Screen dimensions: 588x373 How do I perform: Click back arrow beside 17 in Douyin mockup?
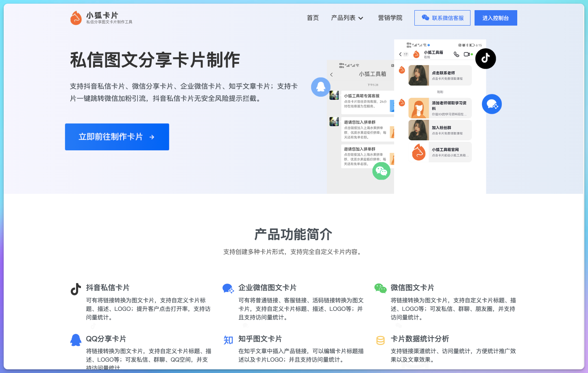pos(400,54)
